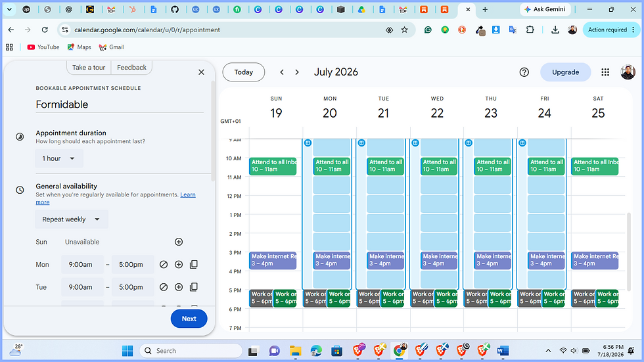Expand the 1 hour appointment duration dropdown
Image resolution: width=644 pixels, height=362 pixels.
click(58, 158)
